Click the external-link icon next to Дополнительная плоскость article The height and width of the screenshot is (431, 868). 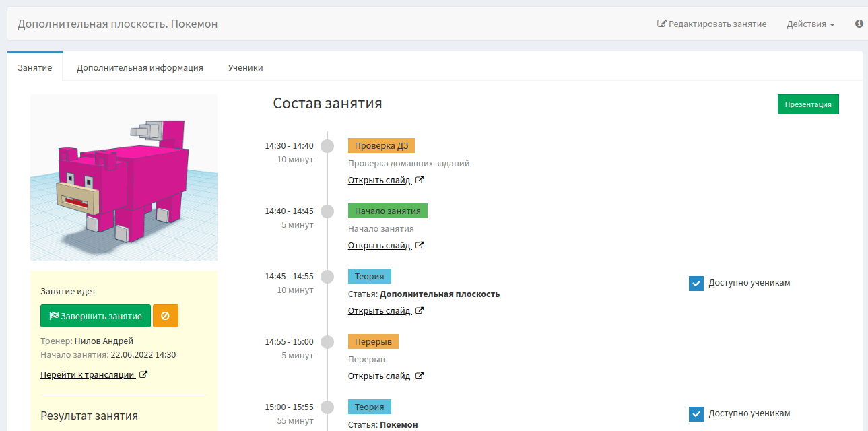[x=420, y=310]
